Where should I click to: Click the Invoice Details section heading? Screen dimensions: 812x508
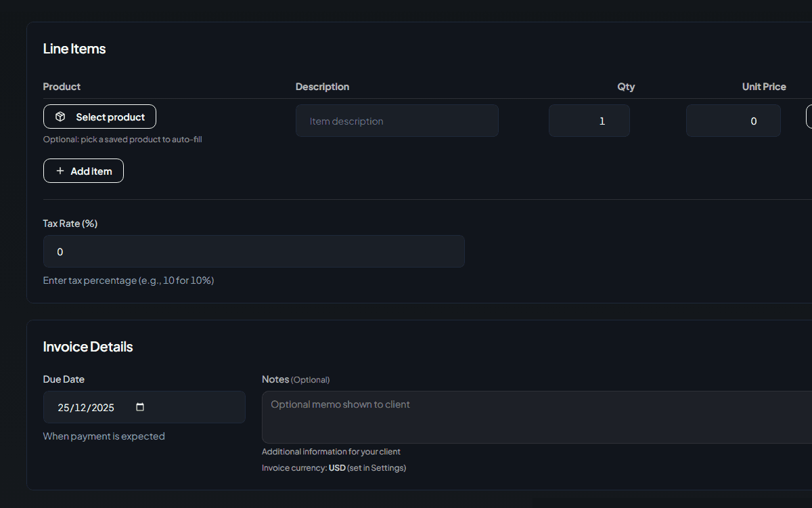pyautogui.click(x=88, y=346)
